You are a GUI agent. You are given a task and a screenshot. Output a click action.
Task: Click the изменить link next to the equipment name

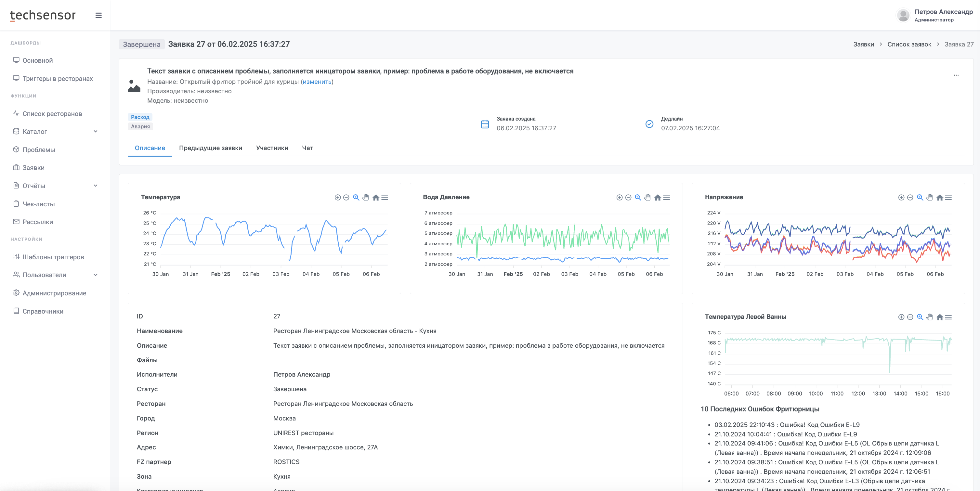317,82
